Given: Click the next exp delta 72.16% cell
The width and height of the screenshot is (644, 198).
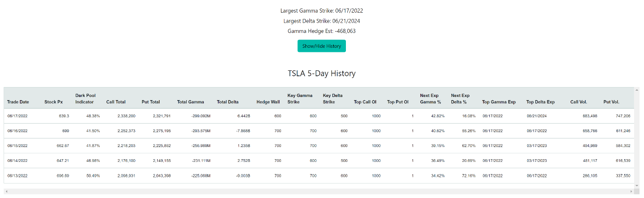Looking at the screenshot, I should click(x=468, y=175).
